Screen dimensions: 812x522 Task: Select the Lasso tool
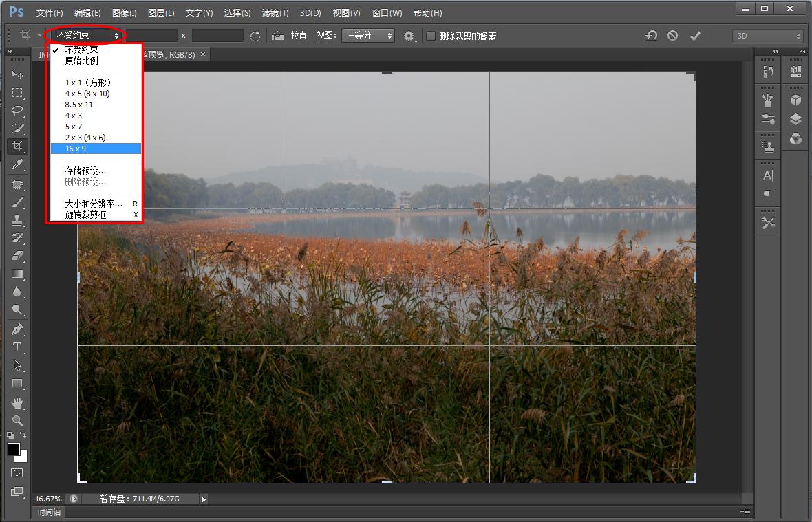[17, 110]
